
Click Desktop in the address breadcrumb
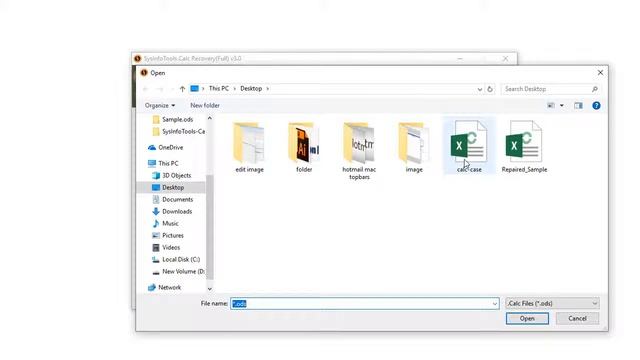(251, 89)
